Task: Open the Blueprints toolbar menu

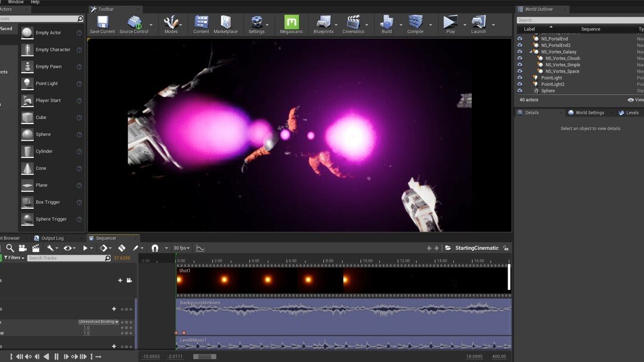Action: [x=324, y=24]
